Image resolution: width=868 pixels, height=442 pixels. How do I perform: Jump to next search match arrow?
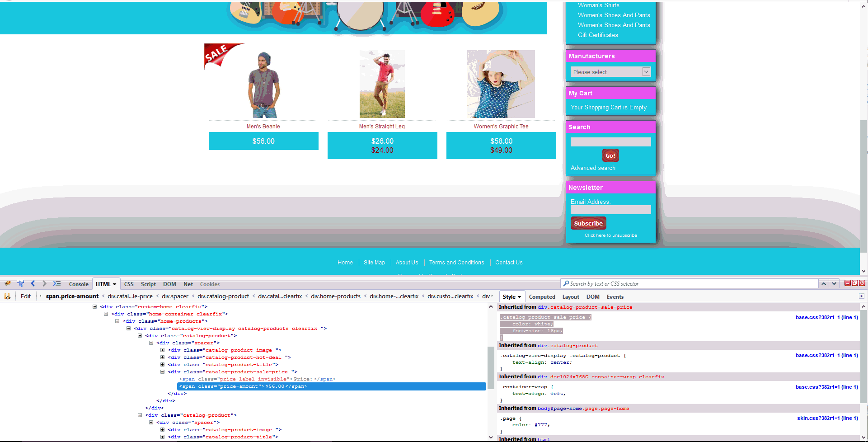(x=834, y=284)
